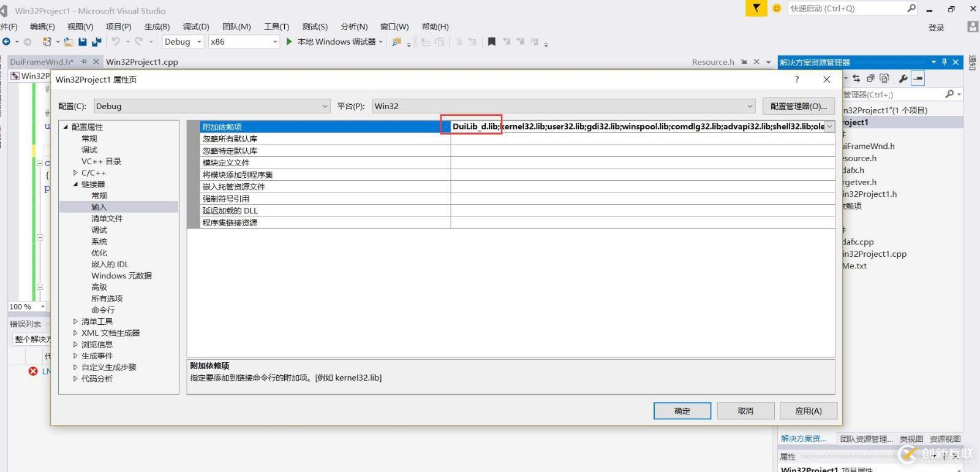Open the 生成(B) menu
980x472 pixels.
click(x=157, y=26)
